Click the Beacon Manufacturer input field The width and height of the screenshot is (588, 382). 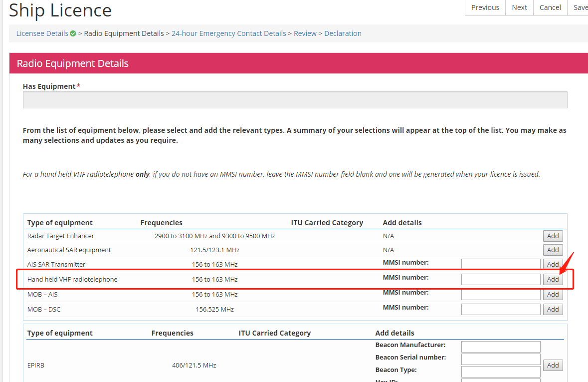501,347
